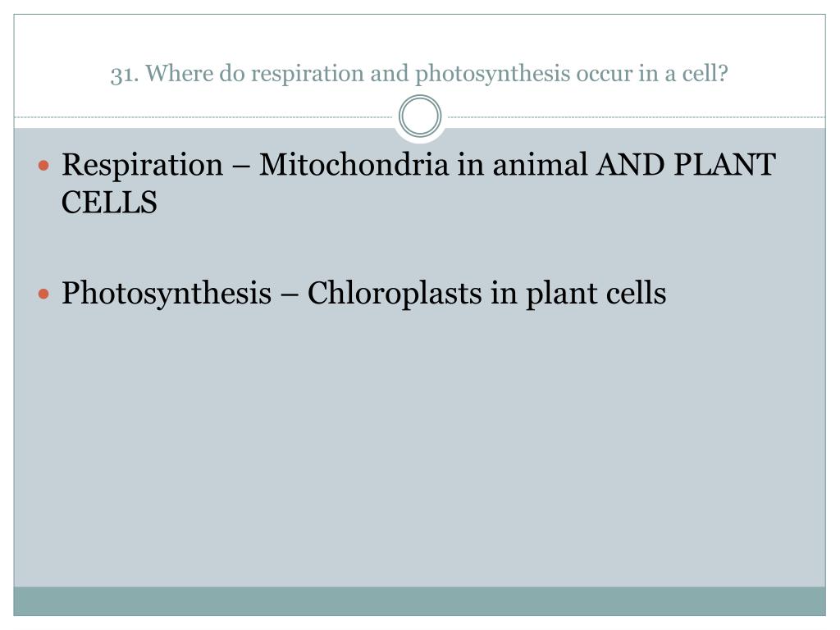The image size is (840, 630).
Task: Click the word 'animal' in the first bullet
Action: pos(540,164)
